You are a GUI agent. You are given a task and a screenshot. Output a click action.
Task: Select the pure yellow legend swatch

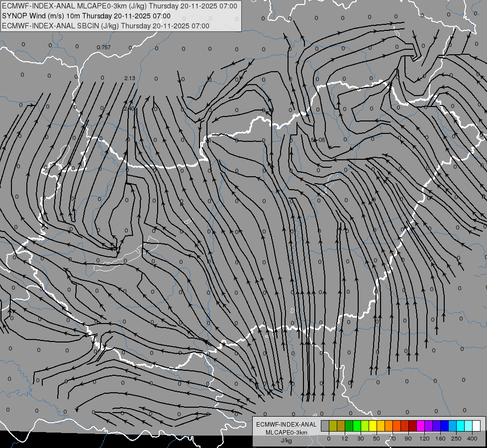(373, 426)
